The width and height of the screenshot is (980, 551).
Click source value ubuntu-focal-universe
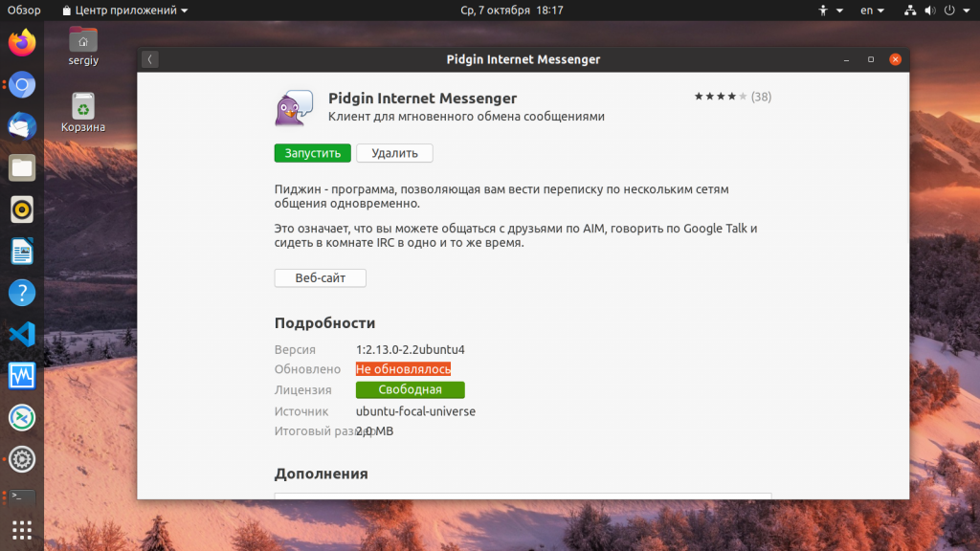(x=415, y=411)
